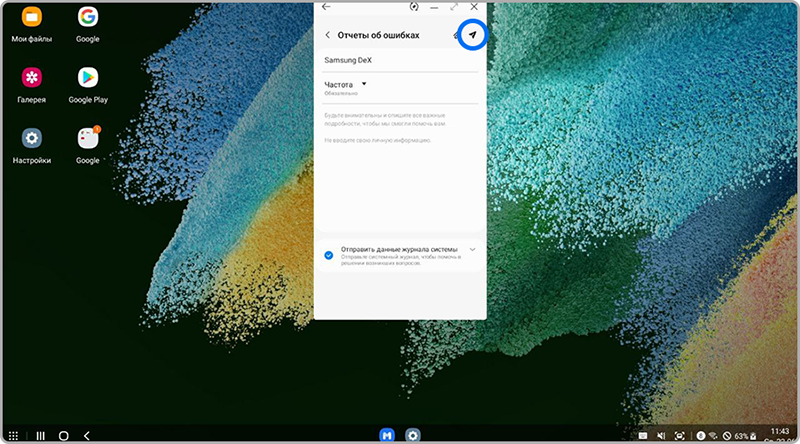Screen dimensions: 800x444
Task: Open the apps grid in the taskbar
Action: [x=13, y=435]
